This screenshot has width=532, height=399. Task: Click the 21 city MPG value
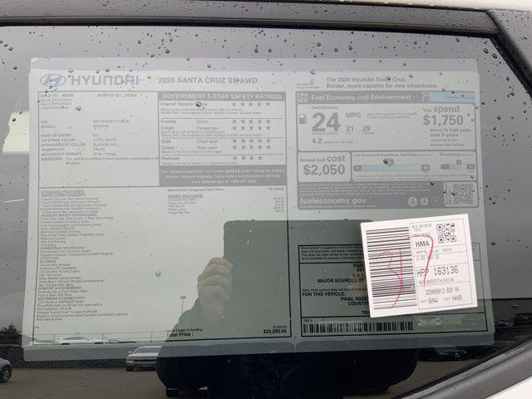point(349,129)
